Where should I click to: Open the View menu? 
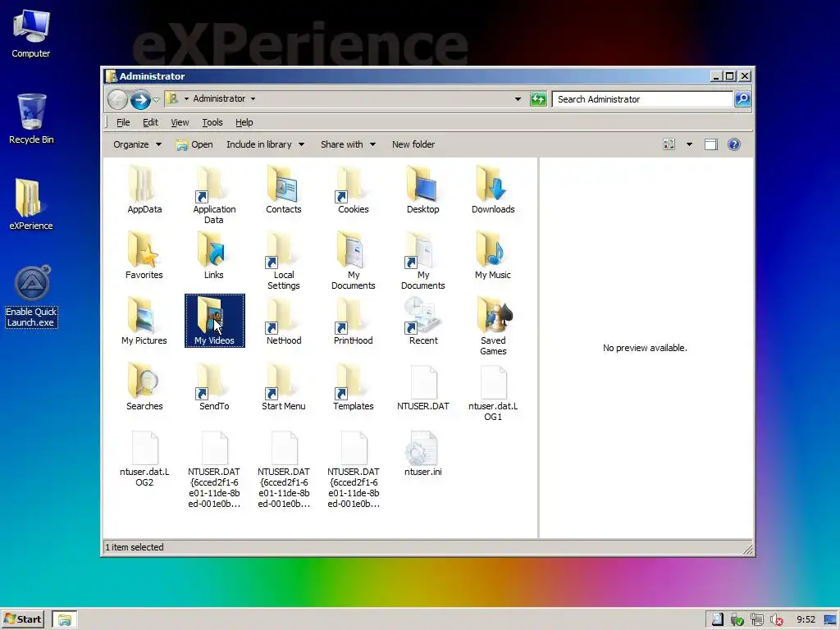coord(180,122)
